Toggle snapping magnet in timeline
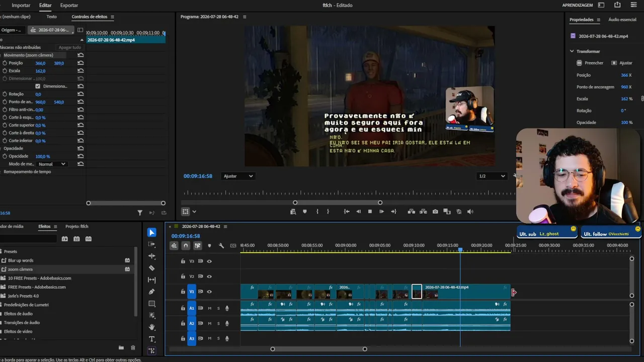Screen dimensions: 644x362 [x=186, y=245]
